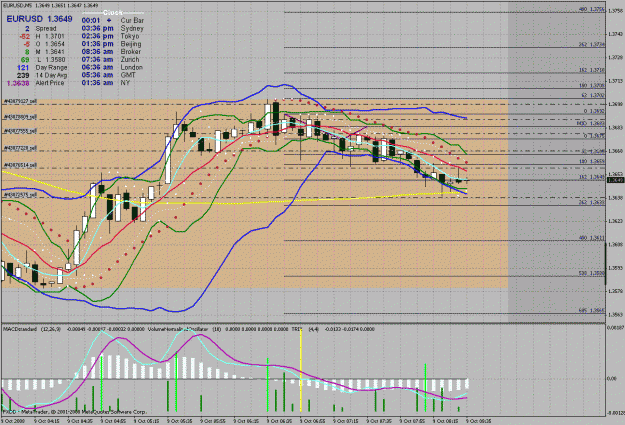Click 1.3623 on the price axis

(x=616, y=221)
